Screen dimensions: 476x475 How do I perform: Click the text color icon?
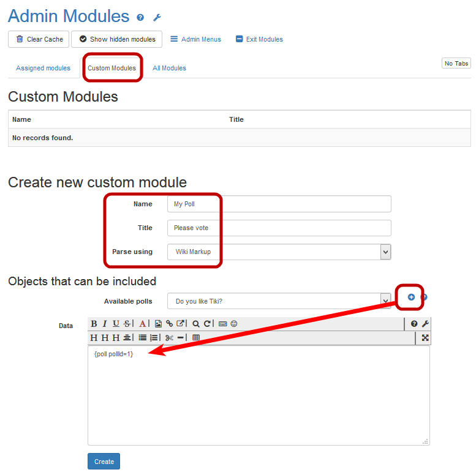click(142, 324)
